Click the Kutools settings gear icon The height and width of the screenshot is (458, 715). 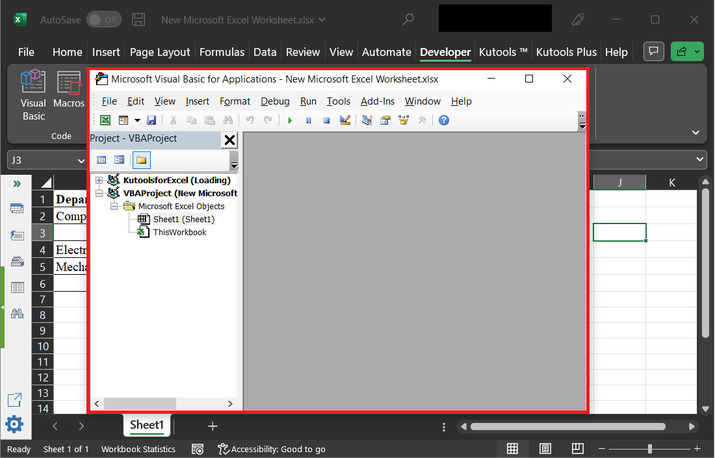point(14,424)
